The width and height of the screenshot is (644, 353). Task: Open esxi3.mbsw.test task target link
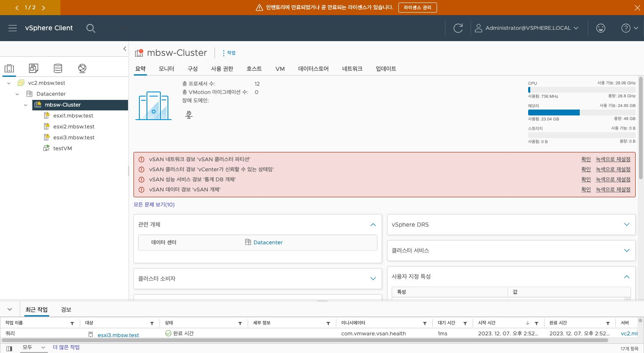pyautogui.click(x=118, y=335)
